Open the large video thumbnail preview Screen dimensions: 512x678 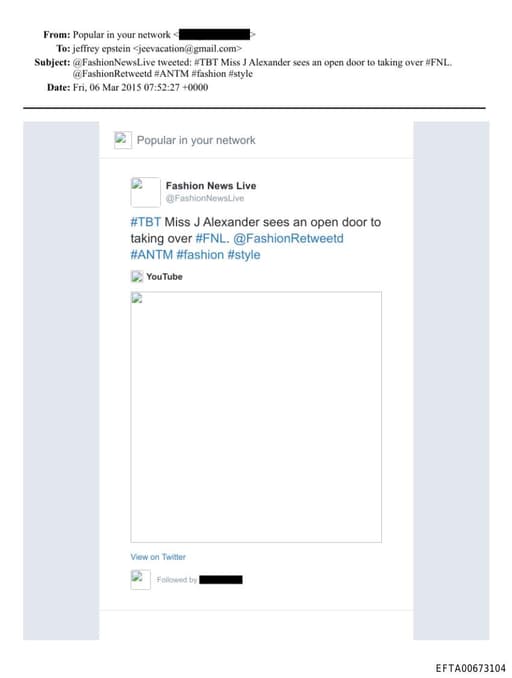pyautogui.click(x=256, y=417)
